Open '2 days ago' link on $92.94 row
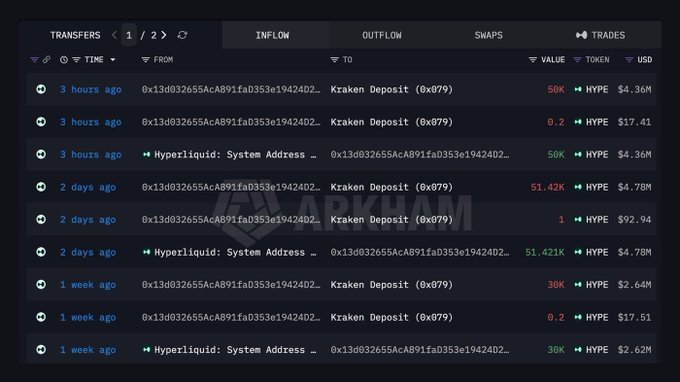Image resolution: width=680 pixels, height=382 pixels. click(x=88, y=219)
